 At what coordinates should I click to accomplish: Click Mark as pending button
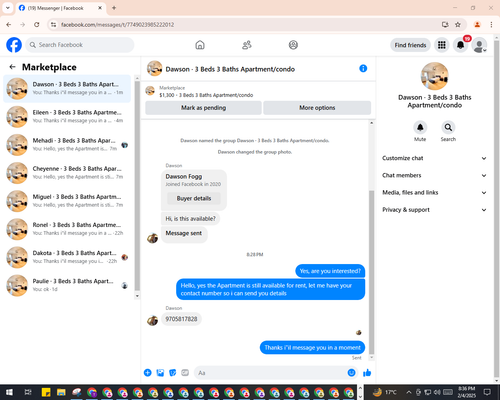(203, 108)
